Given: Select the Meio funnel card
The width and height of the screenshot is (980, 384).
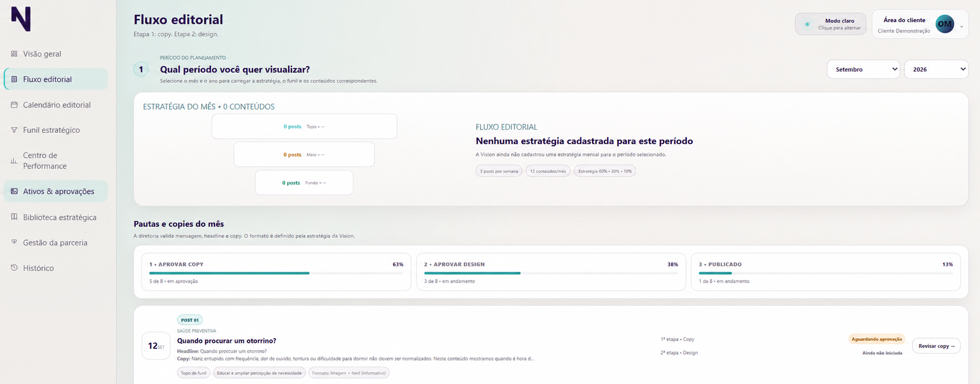Looking at the screenshot, I should point(304,155).
